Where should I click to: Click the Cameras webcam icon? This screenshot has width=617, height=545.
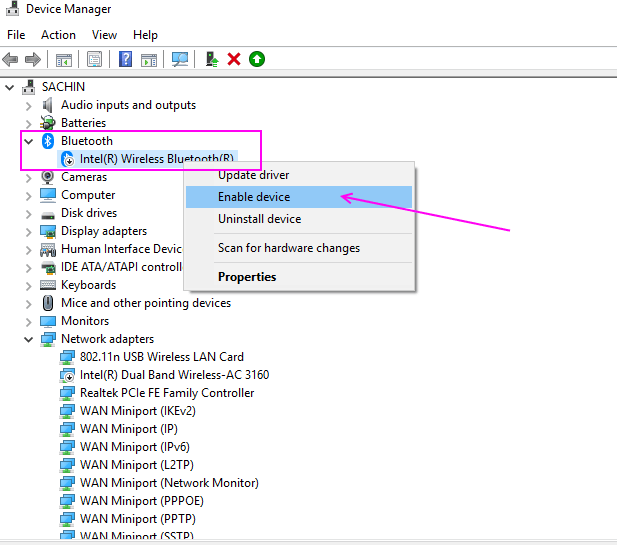tap(47, 177)
